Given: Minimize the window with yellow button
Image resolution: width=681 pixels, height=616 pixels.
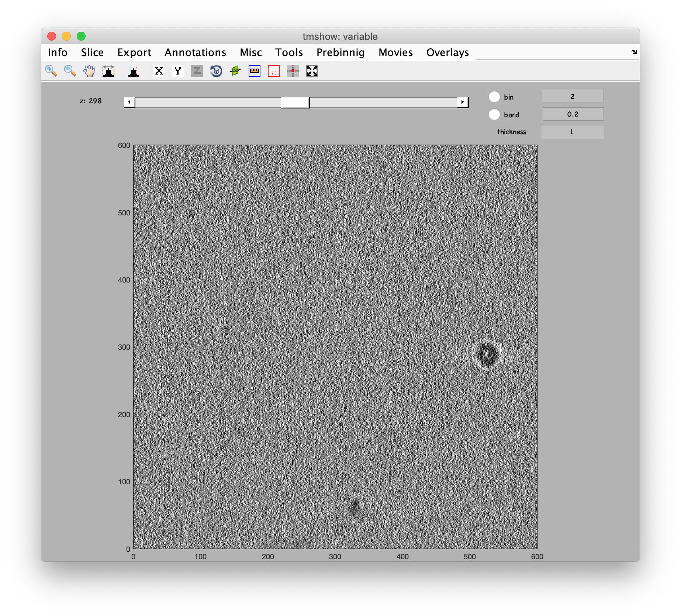Looking at the screenshot, I should pyautogui.click(x=66, y=36).
